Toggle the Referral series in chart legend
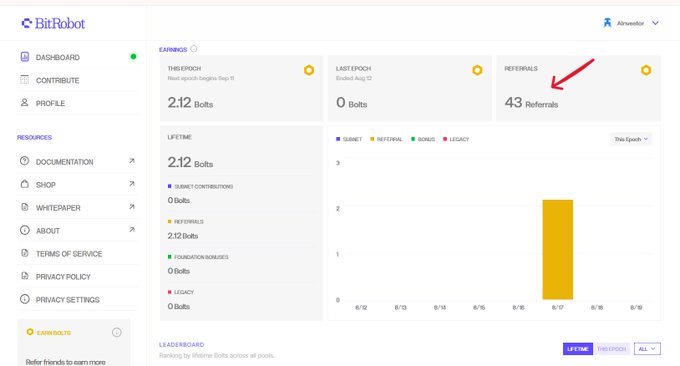Image resolution: width=680 pixels, height=366 pixels. click(x=386, y=139)
